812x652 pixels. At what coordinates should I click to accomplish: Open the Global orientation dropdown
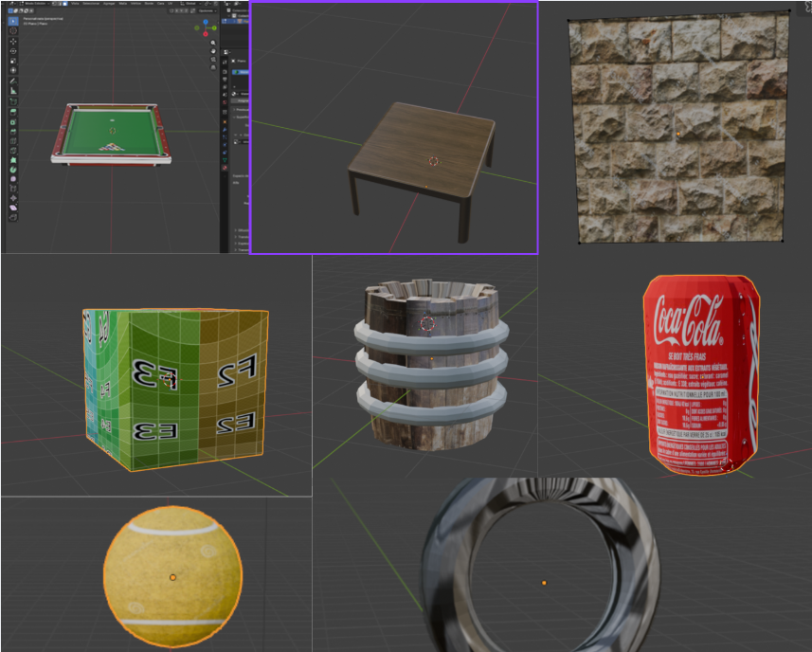pyautogui.click(x=190, y=3)
